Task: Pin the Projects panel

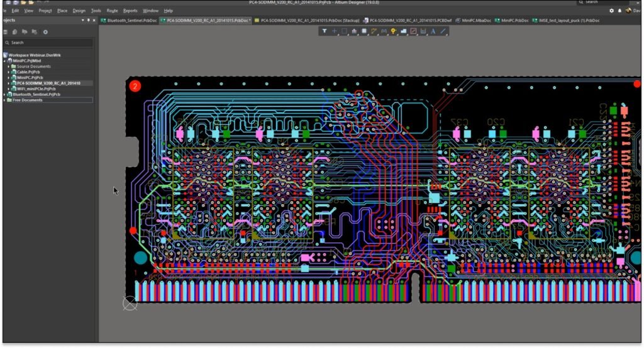Action: tap(88, 20)
